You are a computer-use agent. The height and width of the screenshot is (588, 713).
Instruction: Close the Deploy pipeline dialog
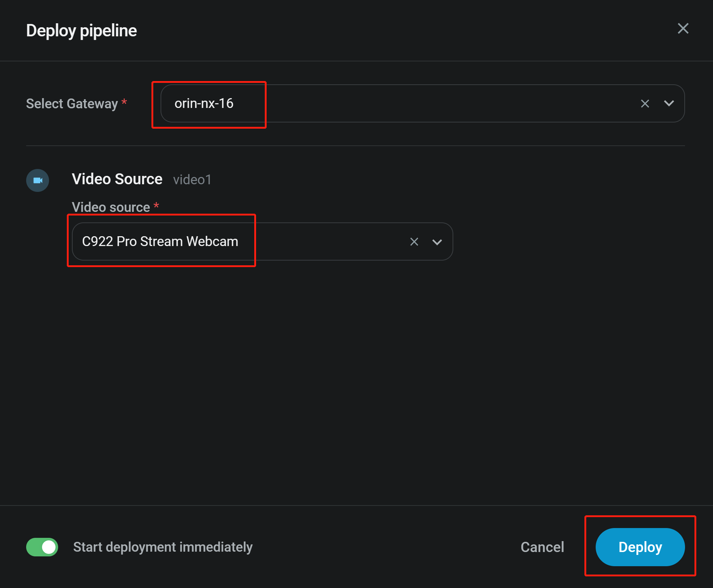click(x=683, y=28)
